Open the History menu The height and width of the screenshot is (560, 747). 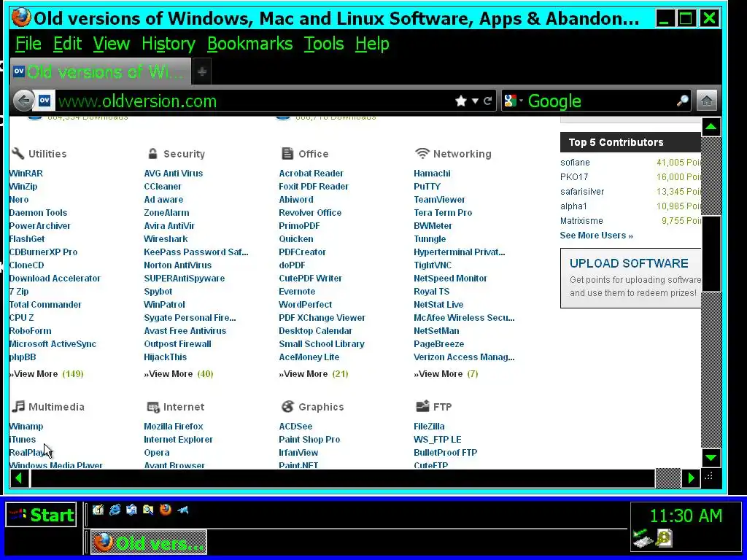[x=169, y=44]
